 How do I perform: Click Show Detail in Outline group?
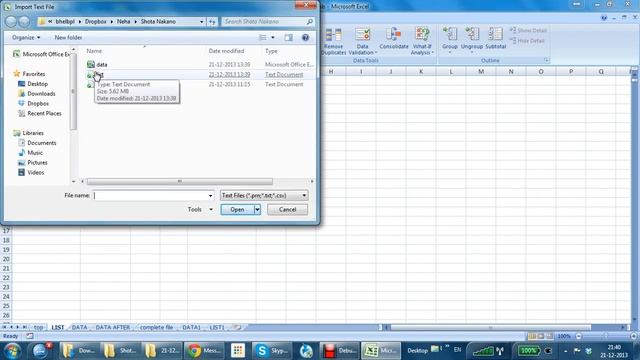point(528,31)
